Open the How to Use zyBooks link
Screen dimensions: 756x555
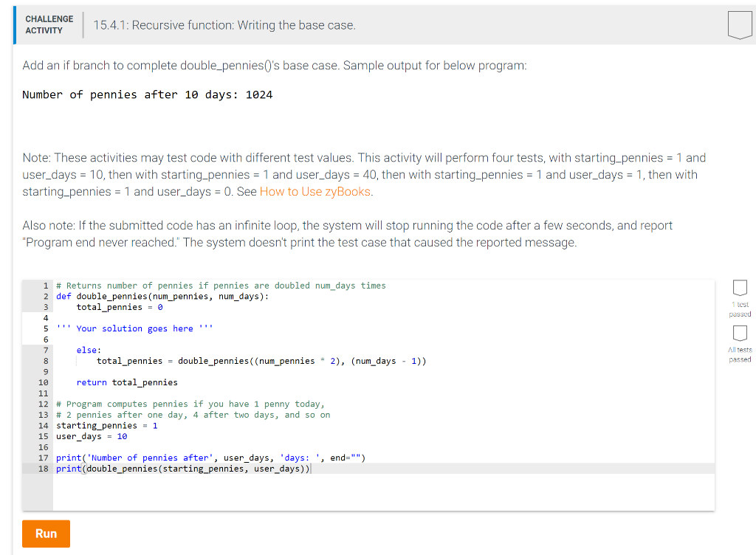315,192
